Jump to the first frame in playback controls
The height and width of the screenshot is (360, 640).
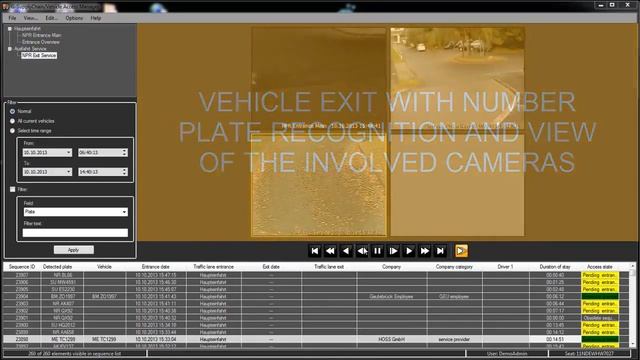click(x=315, y=251)
